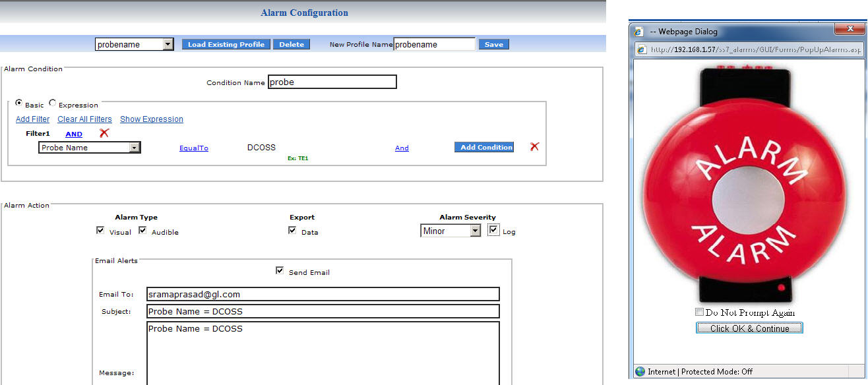The width and height of the screenshot is (868, 385).
Task: Click the Delete profile button
Action: pos(292,44)
